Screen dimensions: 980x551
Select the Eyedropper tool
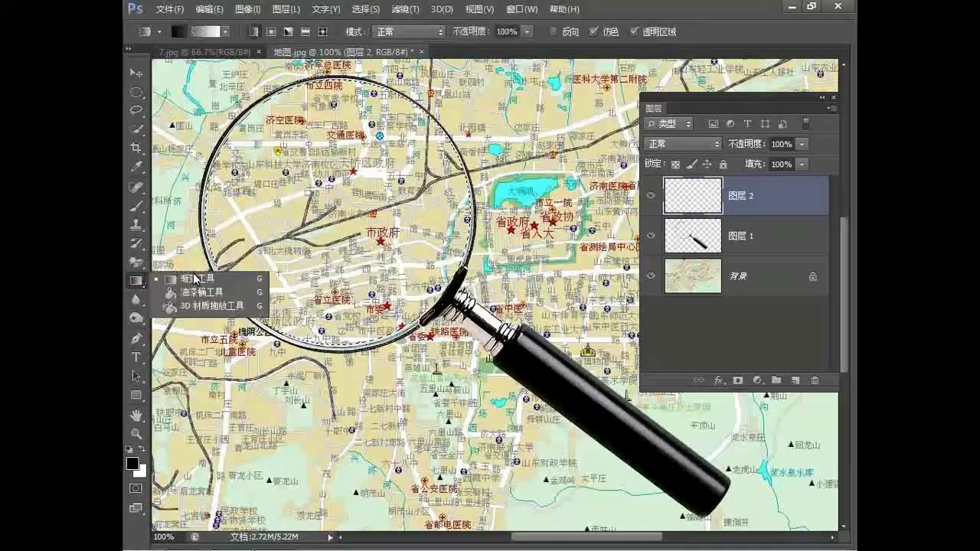coord(136,167)
